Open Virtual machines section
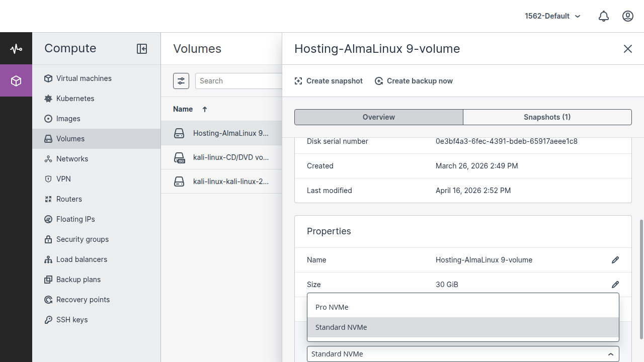644x362 pixels. coord(96,78)
